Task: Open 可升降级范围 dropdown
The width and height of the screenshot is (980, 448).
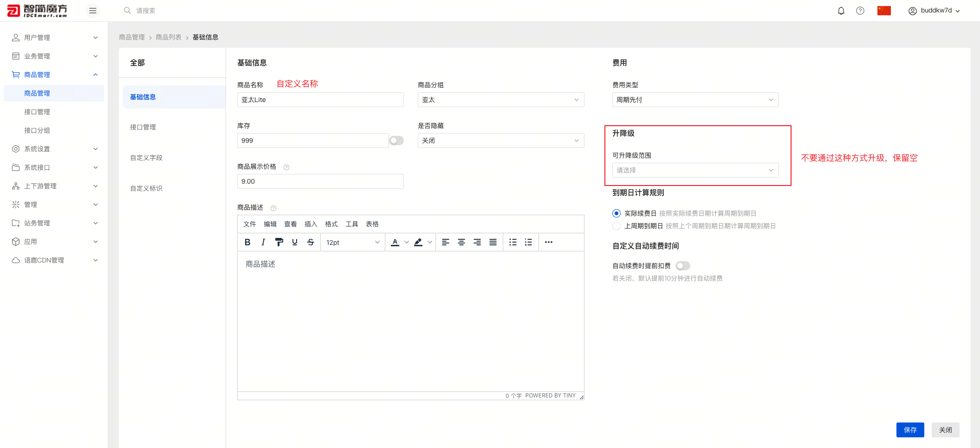Action: click(695, 170)
